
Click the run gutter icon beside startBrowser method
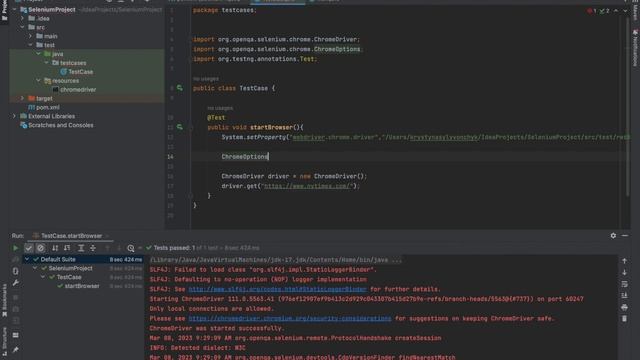tap(180, 127)
